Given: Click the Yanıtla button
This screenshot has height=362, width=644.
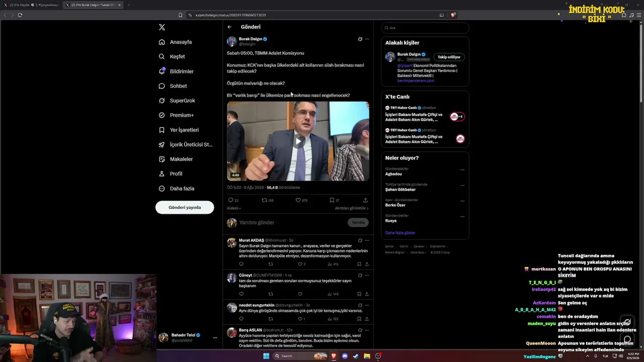Looking at the screenshot, I should [x=358, y=222].
